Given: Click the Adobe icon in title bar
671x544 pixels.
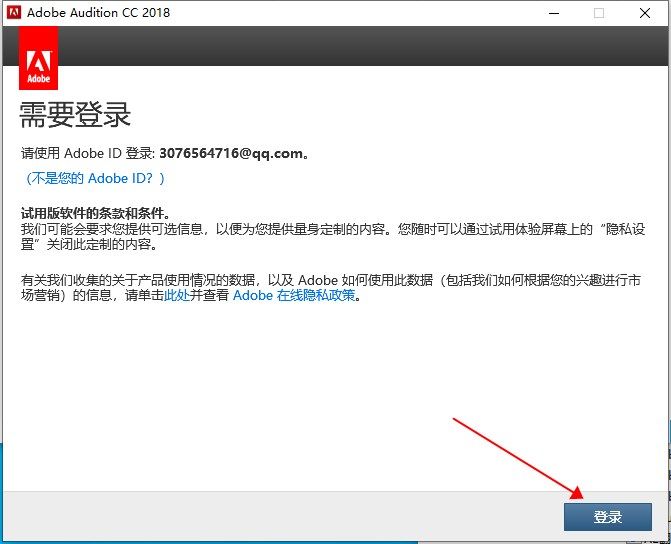Looking at the screenshot, I should coord(14,12).
